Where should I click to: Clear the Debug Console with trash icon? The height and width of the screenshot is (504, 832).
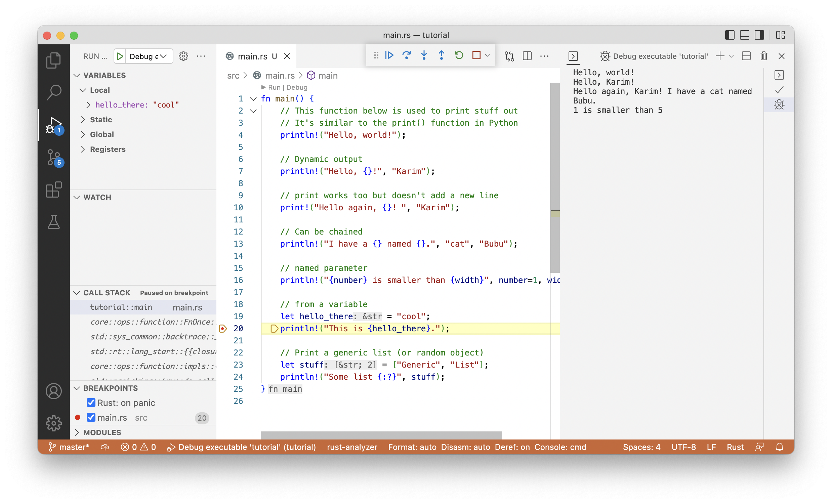pyautogui.click(x=763, y=56)
